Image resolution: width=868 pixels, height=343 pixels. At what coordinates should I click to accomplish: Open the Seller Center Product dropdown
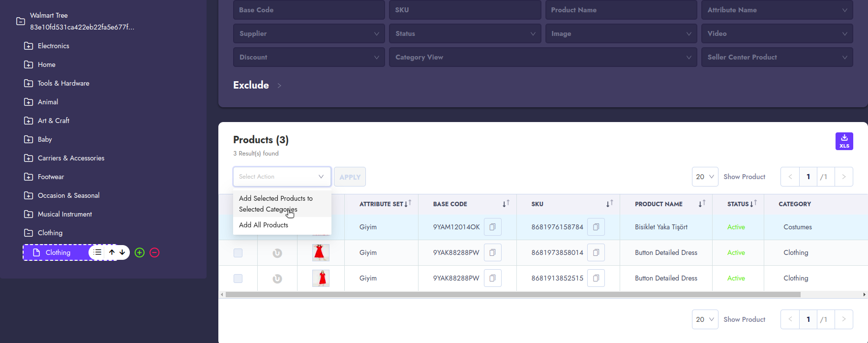(777, 57)
